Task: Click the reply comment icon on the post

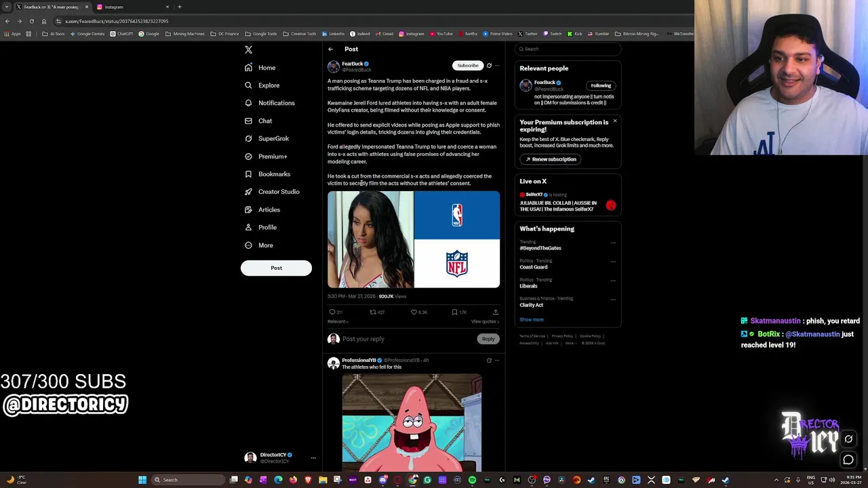Action: (x=332, y=312)
